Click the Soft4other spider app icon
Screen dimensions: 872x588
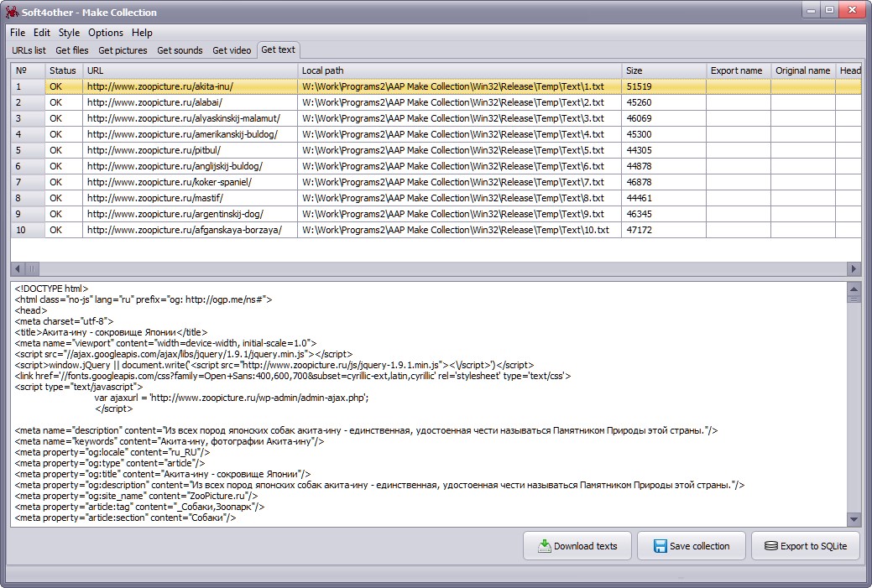click(x=13, y=12)
